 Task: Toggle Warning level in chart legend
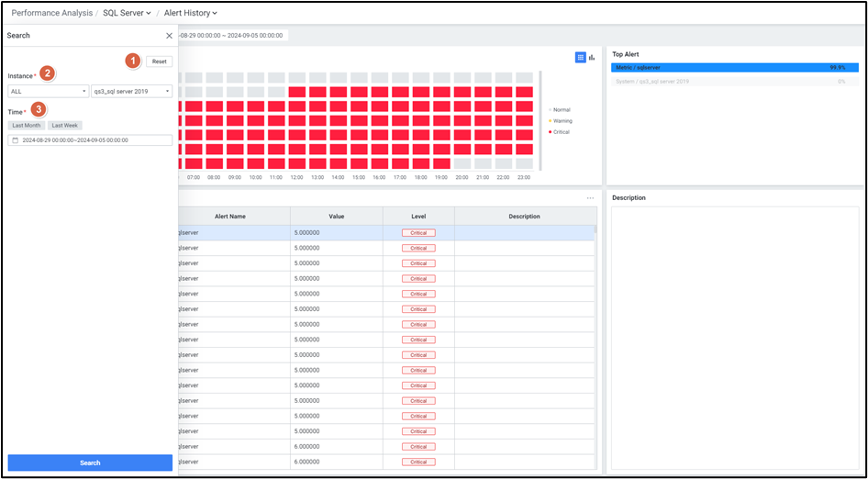pos(560,120)
